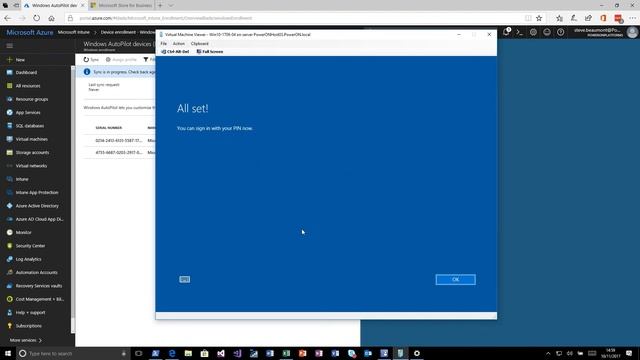Image resolution: width=640 pixels, height=360 pixels.
Task: Open Edge Settings and more menu
Action: [x=632, y=18]
